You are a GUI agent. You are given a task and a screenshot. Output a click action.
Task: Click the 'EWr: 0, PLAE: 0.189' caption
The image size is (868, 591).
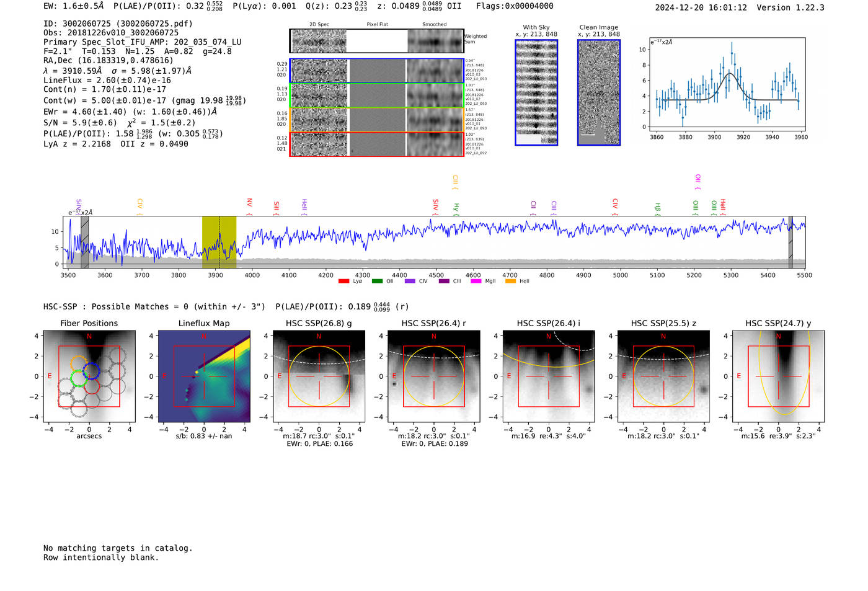pyautogui.click(x=435, y=444)
